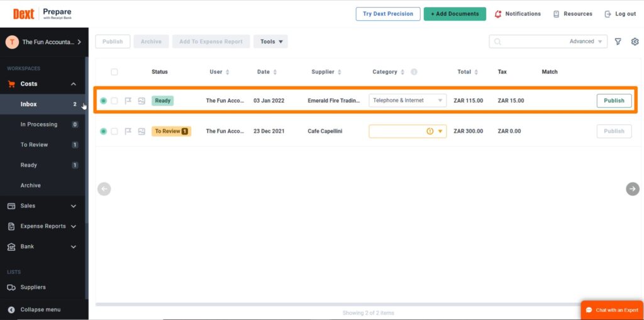Viewport: 644px width, 320px height.
Task: Click green status dot on Emerald Fire row
Action: (104, 101)
